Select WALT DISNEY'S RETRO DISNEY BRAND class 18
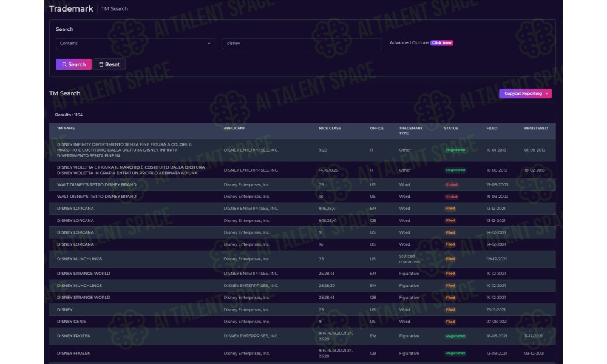 coord(302,197)
